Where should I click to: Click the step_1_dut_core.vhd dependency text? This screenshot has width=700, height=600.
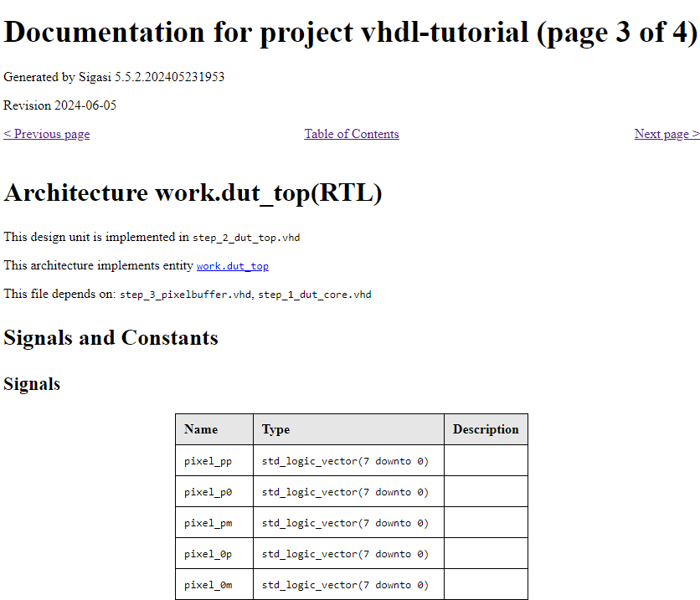(315, 295)
